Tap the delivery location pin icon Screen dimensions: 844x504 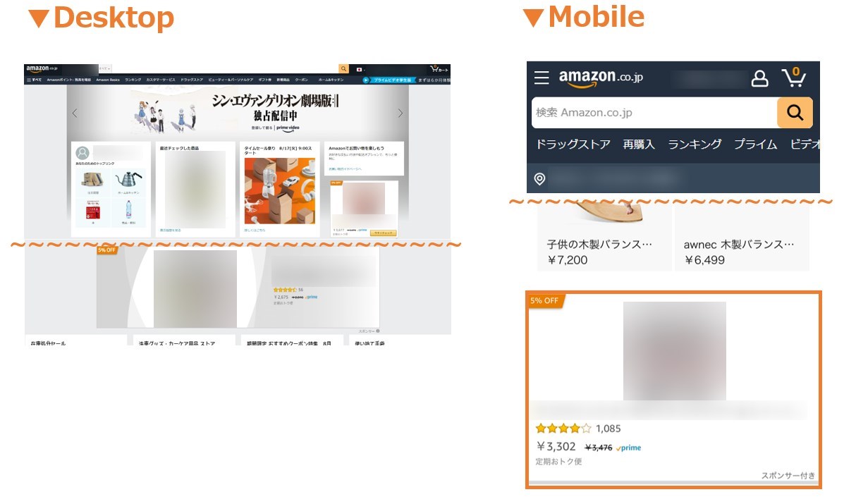tap(539, 179)
